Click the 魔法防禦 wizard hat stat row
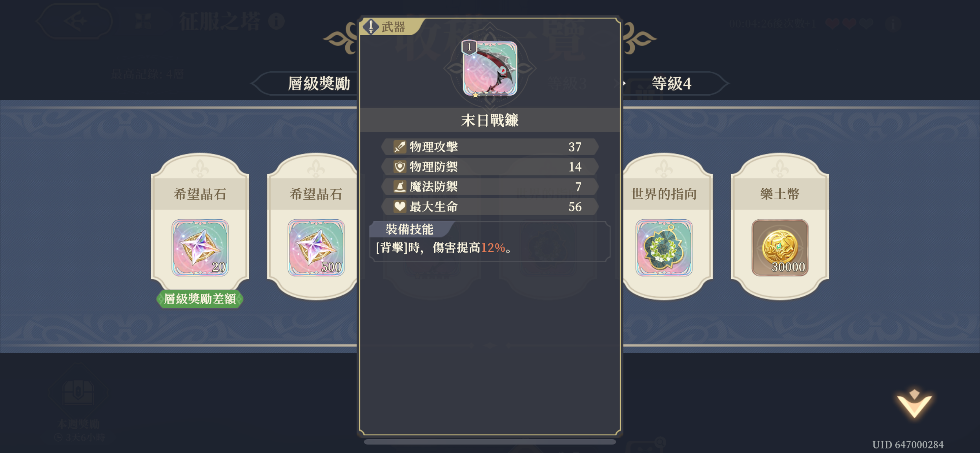 point(490,186)
